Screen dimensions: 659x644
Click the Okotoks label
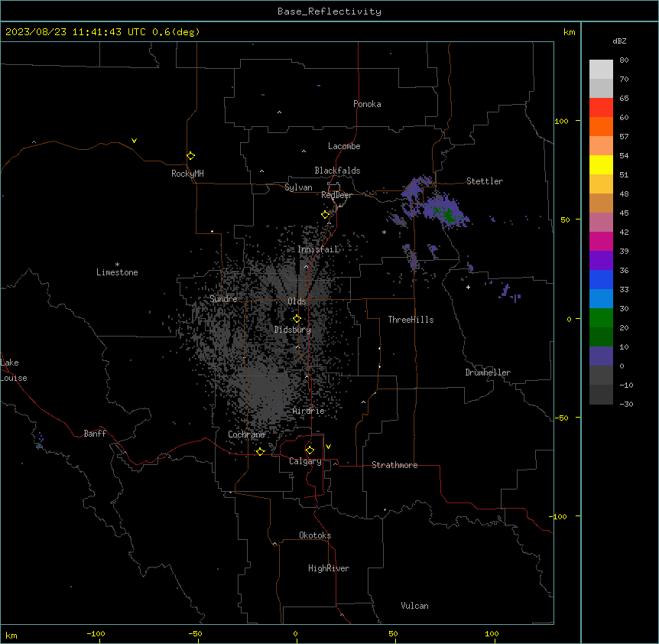coord(315,535)
